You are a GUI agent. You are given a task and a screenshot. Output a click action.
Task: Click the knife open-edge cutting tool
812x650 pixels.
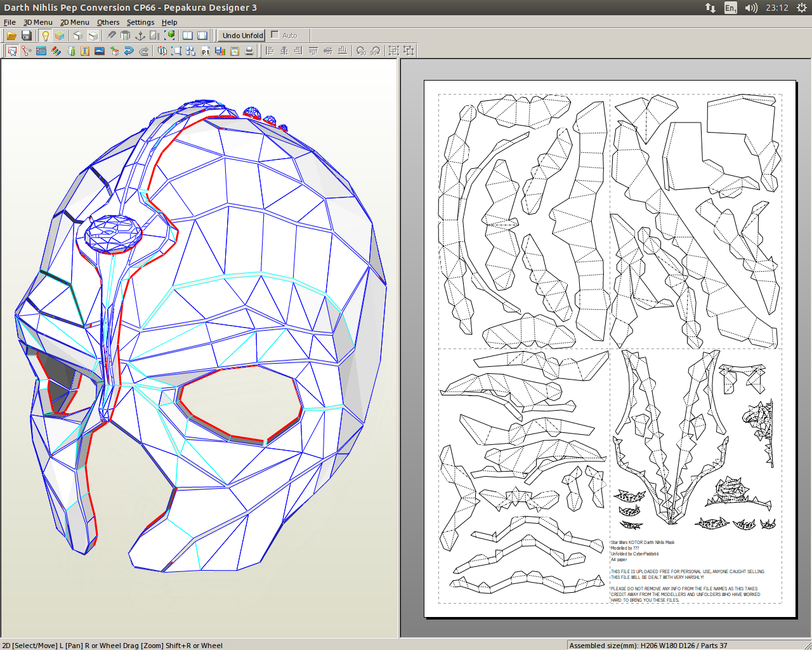coord(112,36)
